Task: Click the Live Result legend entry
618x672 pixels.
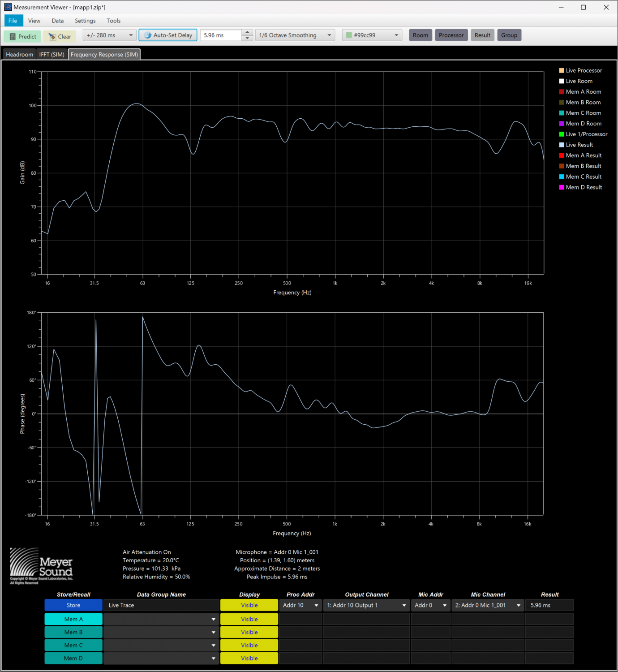Action: [576, 145]
